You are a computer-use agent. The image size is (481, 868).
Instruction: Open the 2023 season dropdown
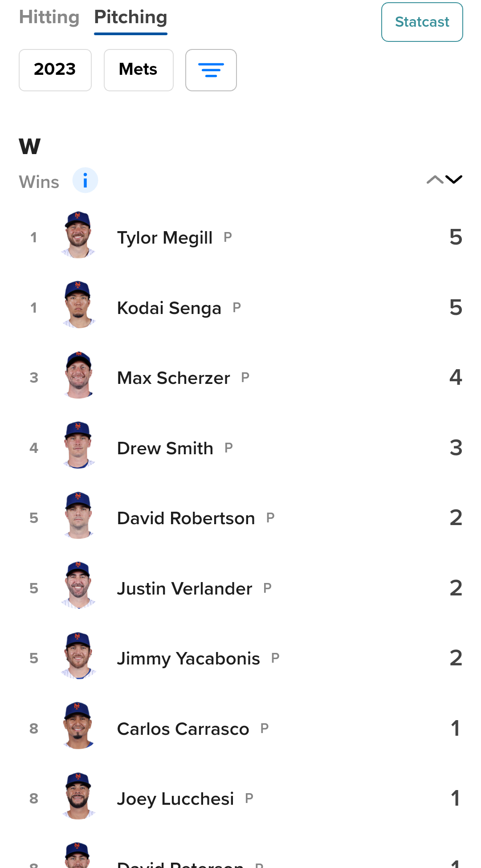pos(55,70)
